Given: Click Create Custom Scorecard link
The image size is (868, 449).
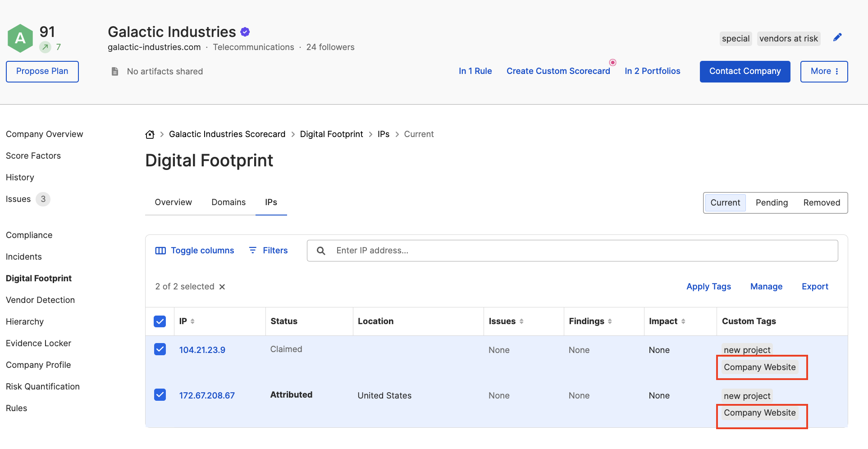Looking at the screenshot, I should 558,71.
